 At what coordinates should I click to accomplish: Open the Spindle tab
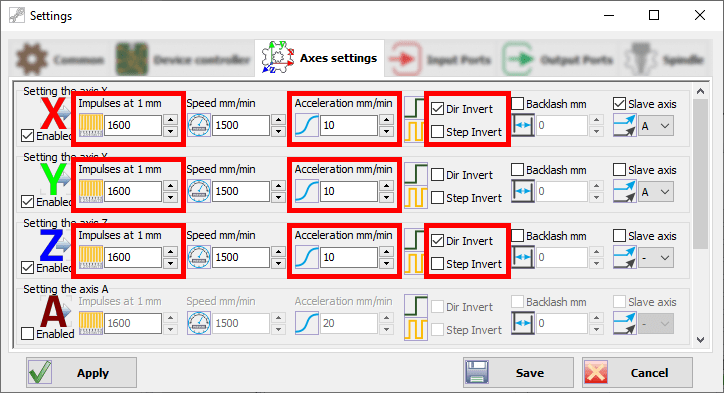click(x=664, y=59)
